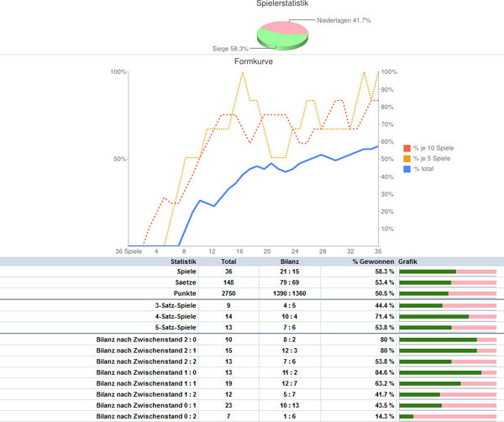
Task: Select the 'Punkte' row label
Action: click(x=185, y=293)
